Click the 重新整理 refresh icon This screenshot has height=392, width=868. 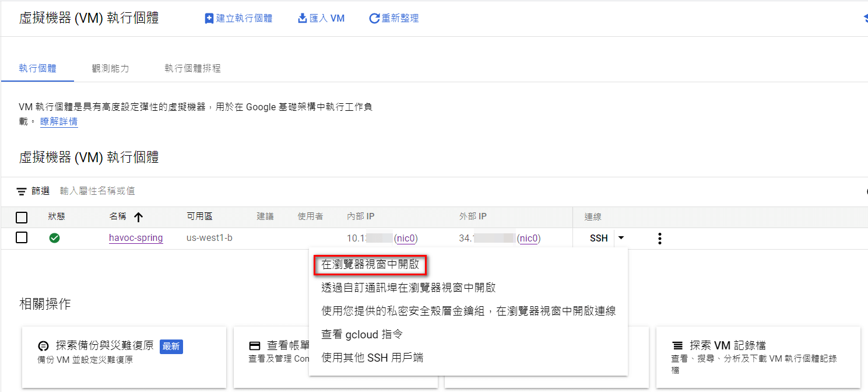(x=374, y=19)
